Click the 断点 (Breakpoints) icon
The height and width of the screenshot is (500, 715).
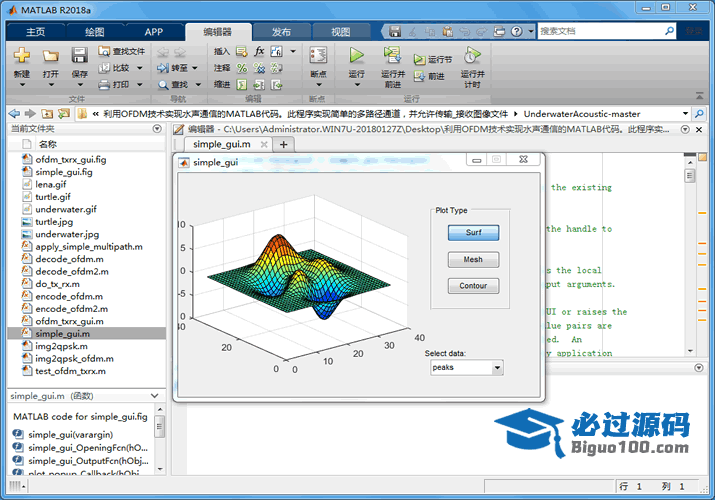[x=318, y=55]
